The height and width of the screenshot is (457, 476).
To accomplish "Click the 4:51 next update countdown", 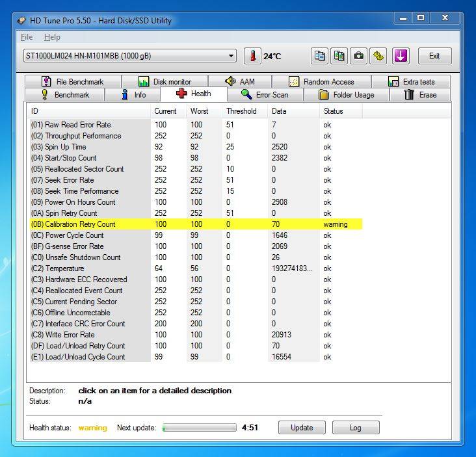I will [250, 428].
